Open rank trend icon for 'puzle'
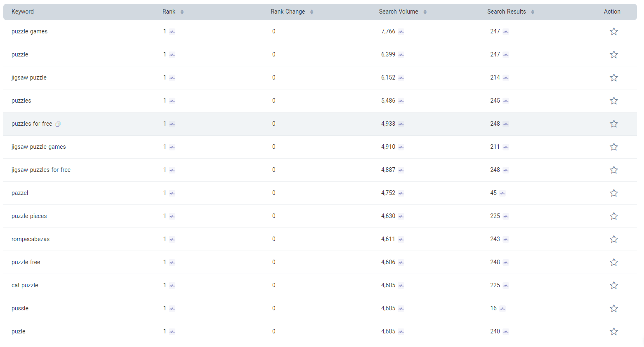644x347 pixels. (x=172, y=332)
